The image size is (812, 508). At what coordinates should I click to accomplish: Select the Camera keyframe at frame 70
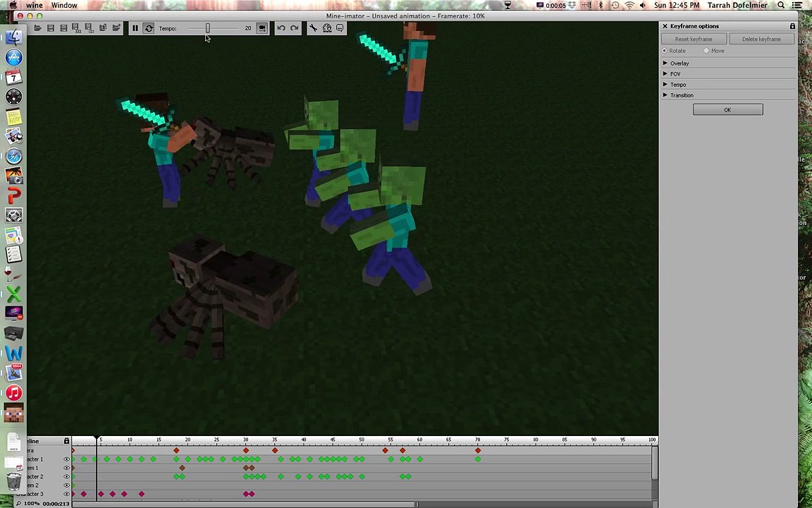(x=478, y=450)
